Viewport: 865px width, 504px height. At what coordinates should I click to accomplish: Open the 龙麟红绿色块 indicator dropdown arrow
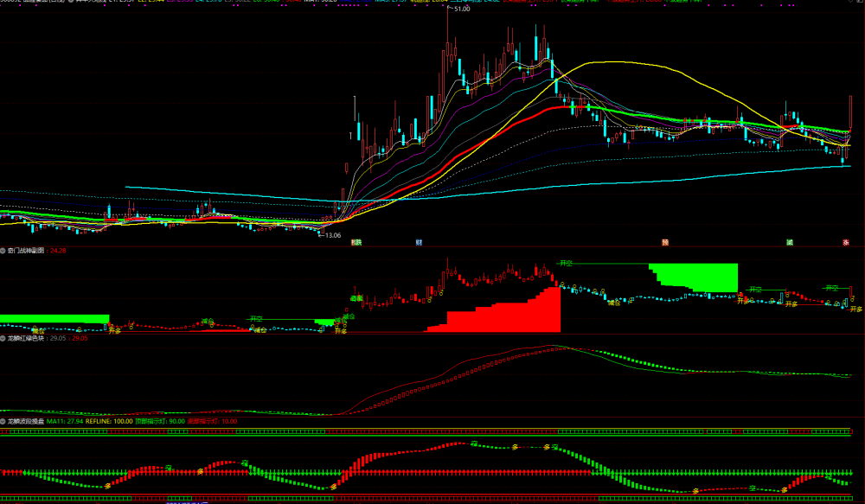click(3, 338)
